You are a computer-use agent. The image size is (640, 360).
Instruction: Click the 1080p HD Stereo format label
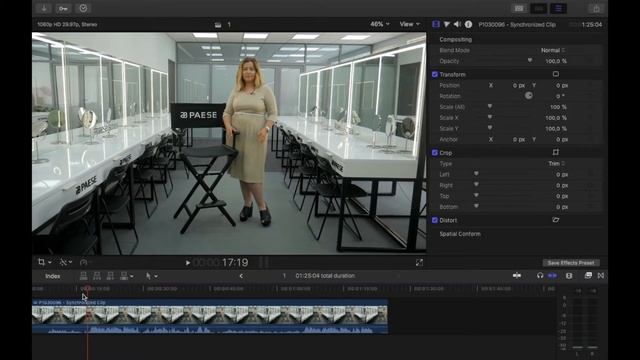coord(67,24)
